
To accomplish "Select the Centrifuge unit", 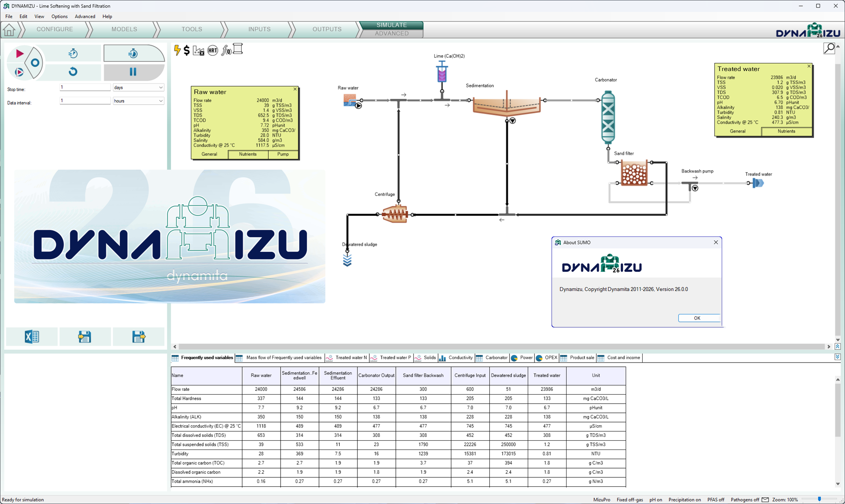I will 395,214.
